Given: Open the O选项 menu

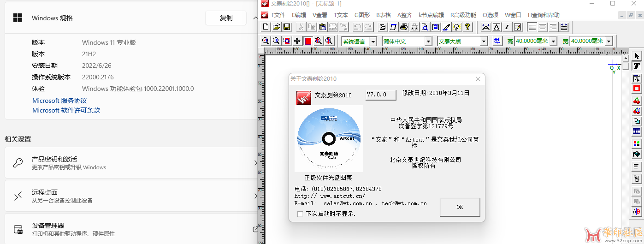Looking at the screenshot, I should click(x=490, y=15).
